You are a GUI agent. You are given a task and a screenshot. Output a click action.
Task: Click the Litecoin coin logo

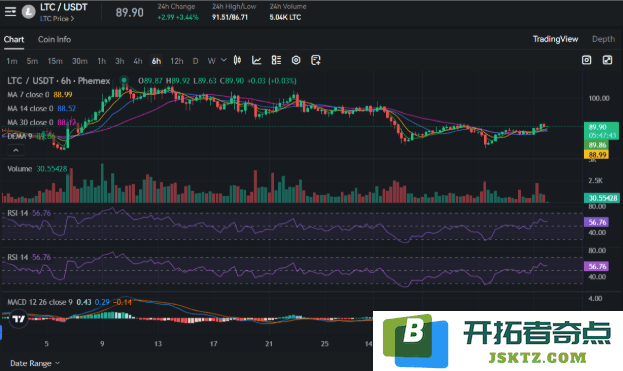(x=28, y=12)
